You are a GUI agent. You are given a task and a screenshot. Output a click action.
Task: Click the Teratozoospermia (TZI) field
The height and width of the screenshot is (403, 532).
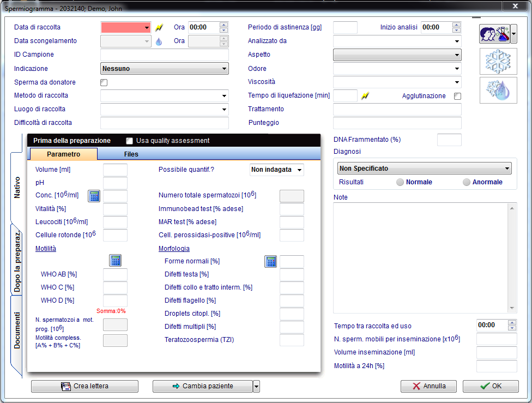coord(292,340)
